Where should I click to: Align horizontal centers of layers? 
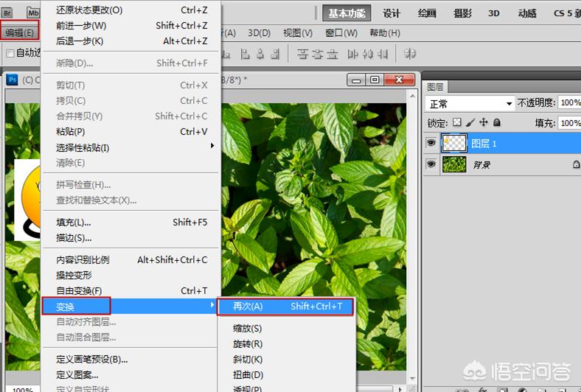pos(260,55)
